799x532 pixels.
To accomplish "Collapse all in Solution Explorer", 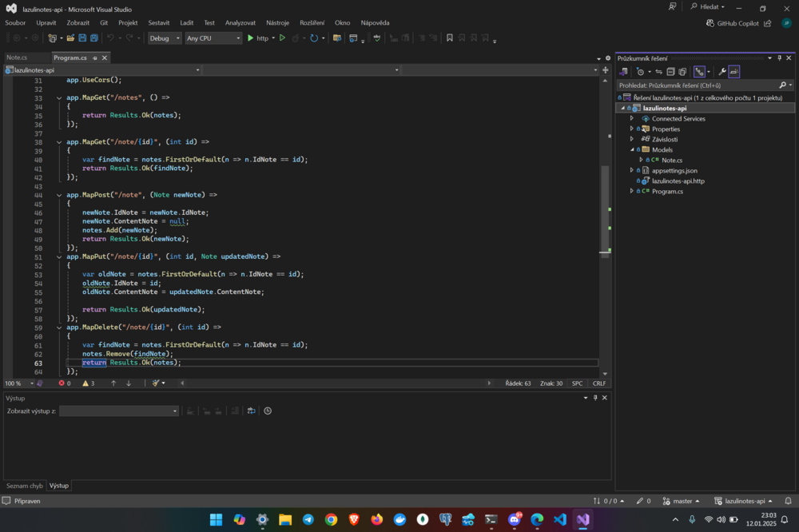I will pyautogui.click(x=670, y=72).
